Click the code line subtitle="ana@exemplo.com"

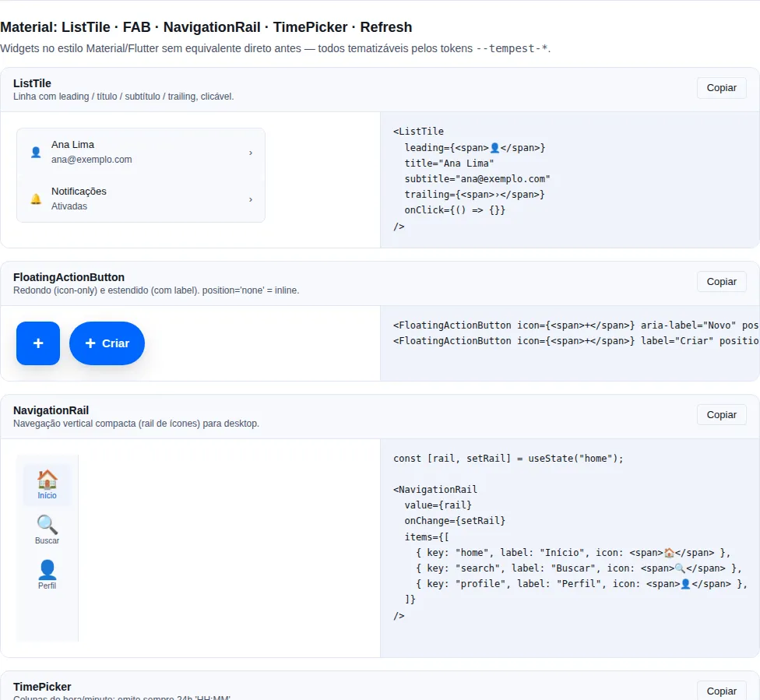click(477, 179)
